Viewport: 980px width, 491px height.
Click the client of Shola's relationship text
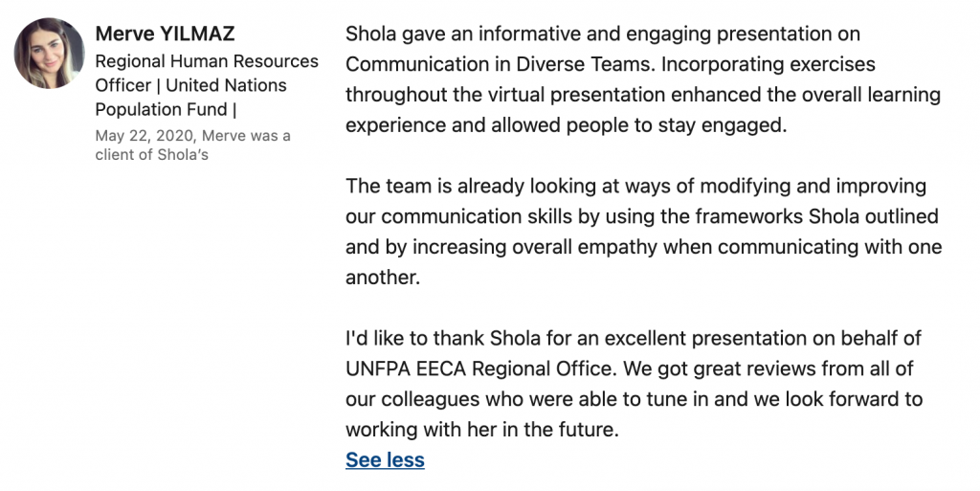click(x=152, y=154)
